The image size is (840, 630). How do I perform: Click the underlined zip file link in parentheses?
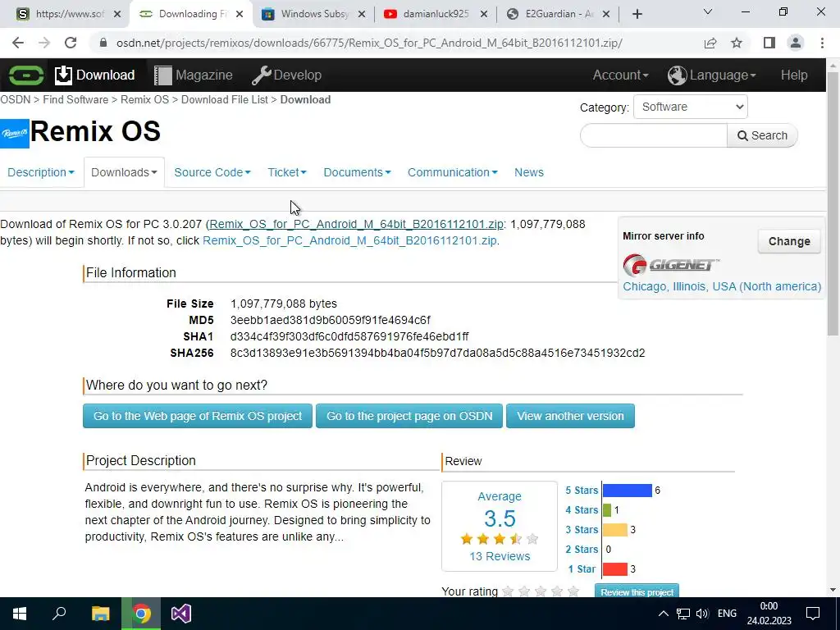click(x=356, y=224)
